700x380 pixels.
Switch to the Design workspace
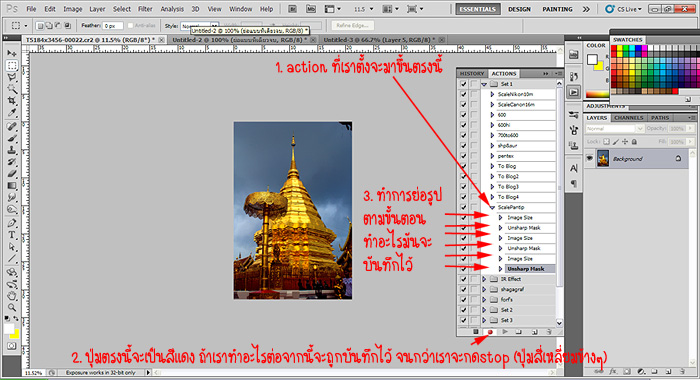click(x=519, y=9)
